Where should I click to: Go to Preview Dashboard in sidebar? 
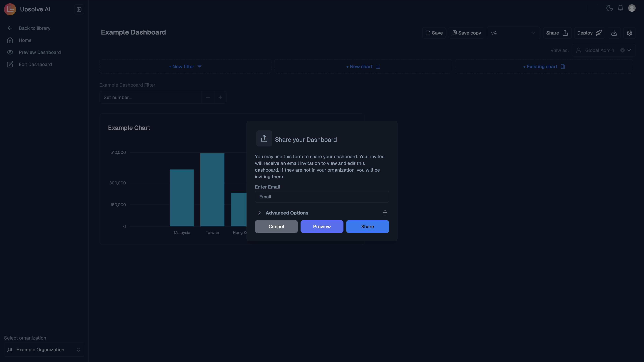(x=40, y=52)
